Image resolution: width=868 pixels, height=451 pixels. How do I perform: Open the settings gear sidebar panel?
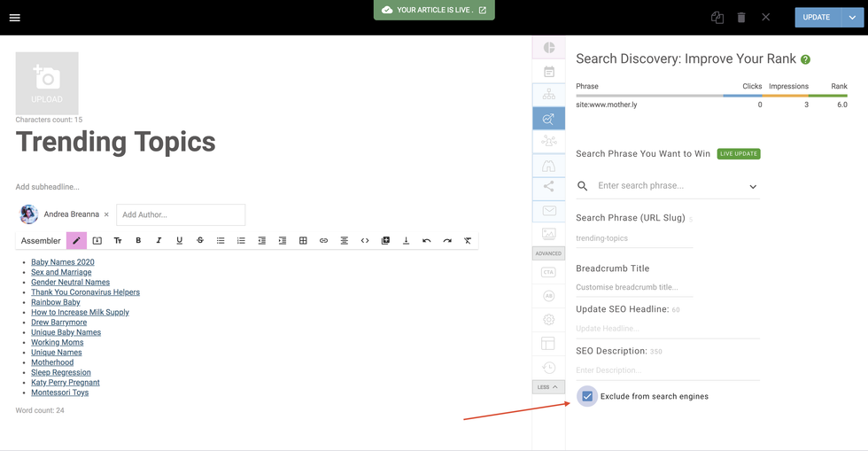pos(548,320)
